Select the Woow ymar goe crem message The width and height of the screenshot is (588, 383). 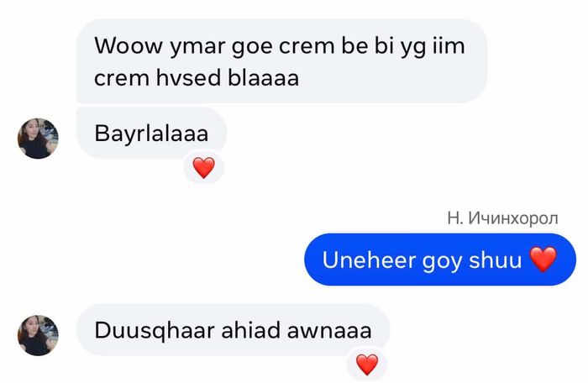coord(282,60)
